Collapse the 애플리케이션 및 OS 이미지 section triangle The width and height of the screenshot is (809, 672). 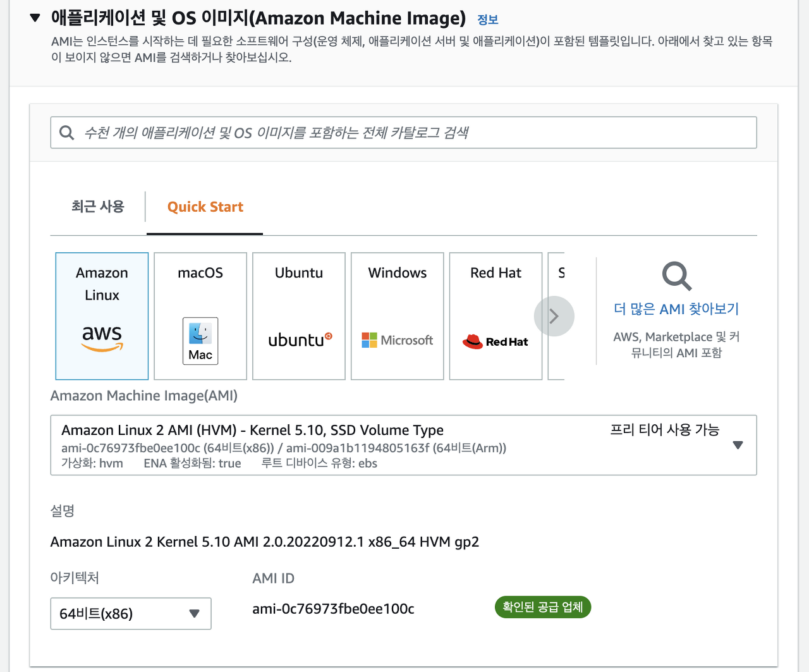point(35,18)
